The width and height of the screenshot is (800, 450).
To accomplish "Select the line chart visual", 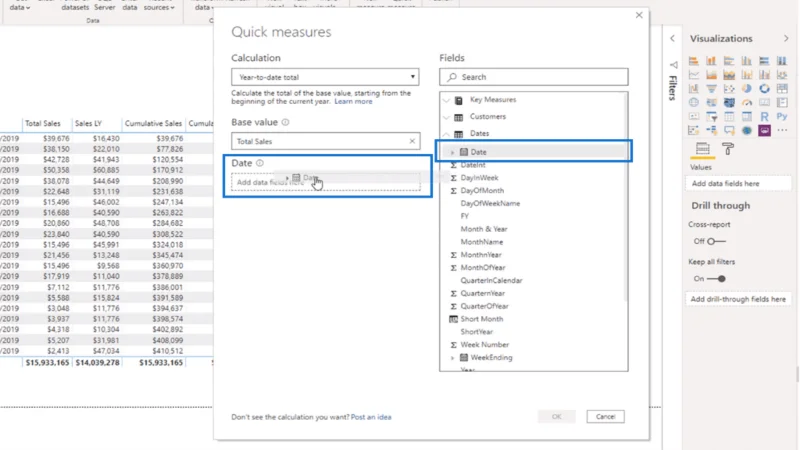I will [x=693, y=75].
